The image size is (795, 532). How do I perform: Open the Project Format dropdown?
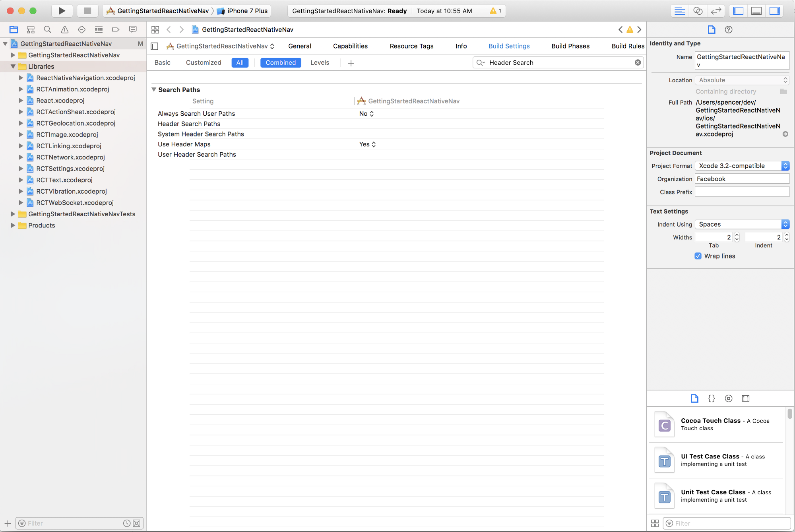(x=742, y=166)
